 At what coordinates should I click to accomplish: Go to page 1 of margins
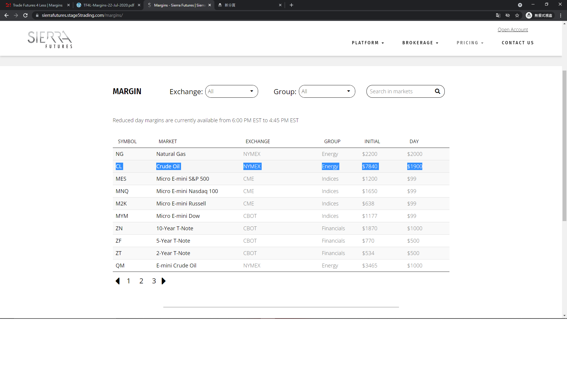coord(128,281)
